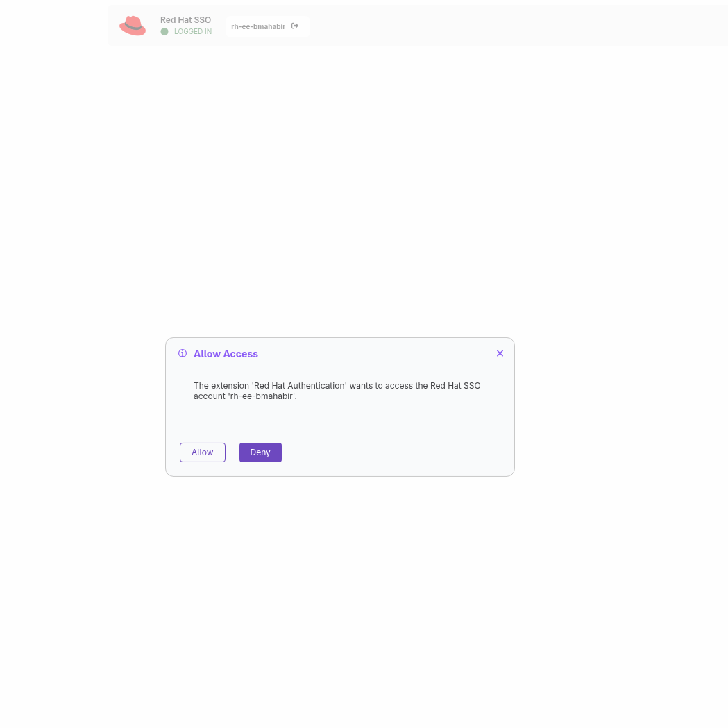The width and height of the screenshot is (728, 728).
Task: Click 'Red Hat SSO' inside the dialog message
Action: [x=455, y=386]
